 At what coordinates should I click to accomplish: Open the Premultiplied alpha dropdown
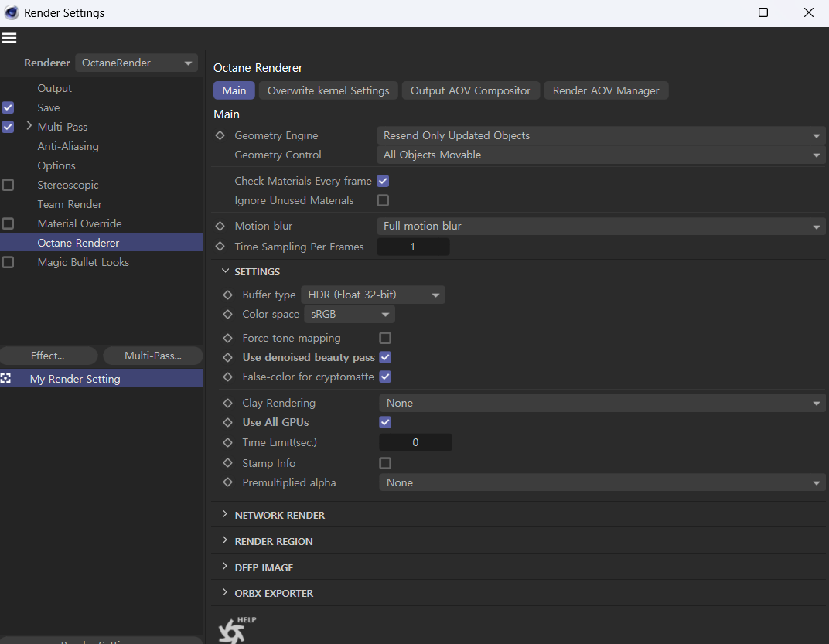[602, 482]
